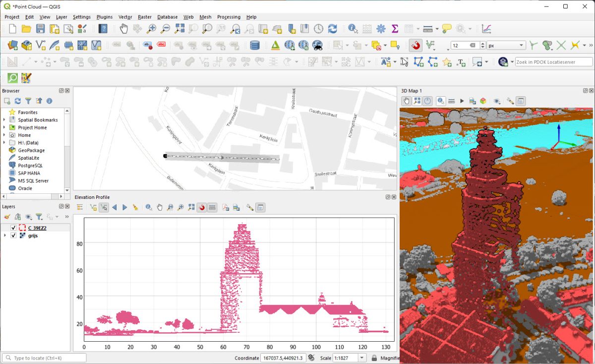The width and height of the screenshot is (595, 364).
Task: Uncheck the C_39EZ2 layer visibility
Action: [x=13, y=228]
